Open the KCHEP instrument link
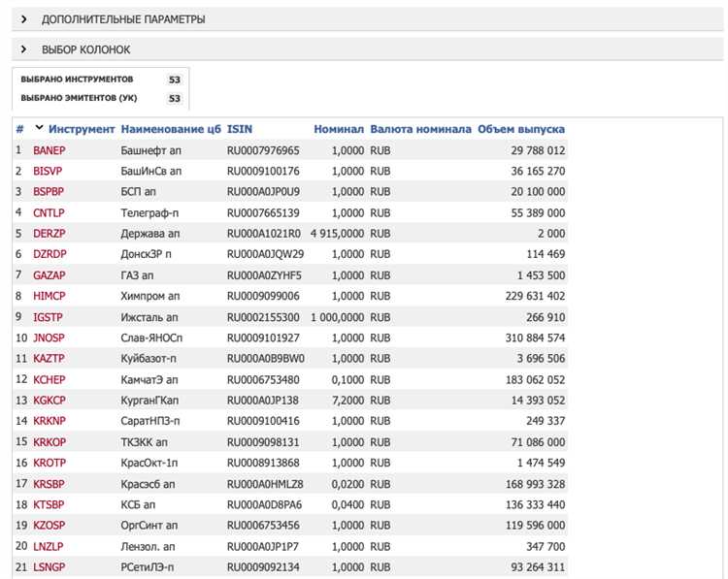Image resolution: width=728 pixels, height=579 pixels. pos(49,379)
